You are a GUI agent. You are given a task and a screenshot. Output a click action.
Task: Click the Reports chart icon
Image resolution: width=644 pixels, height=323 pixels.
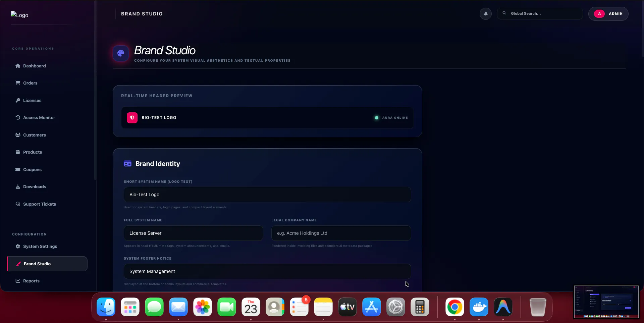[18, 281]
